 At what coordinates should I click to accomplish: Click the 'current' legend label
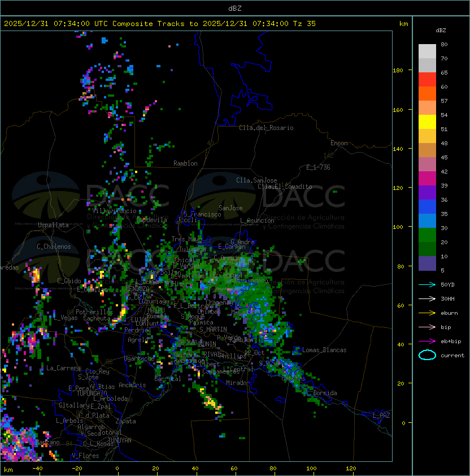(452, 356)
